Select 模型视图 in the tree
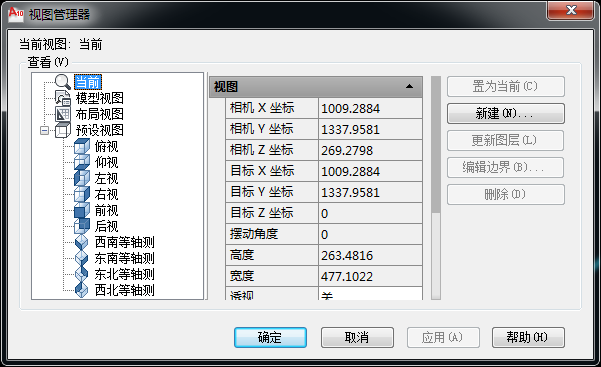 (x=100, y=98)
